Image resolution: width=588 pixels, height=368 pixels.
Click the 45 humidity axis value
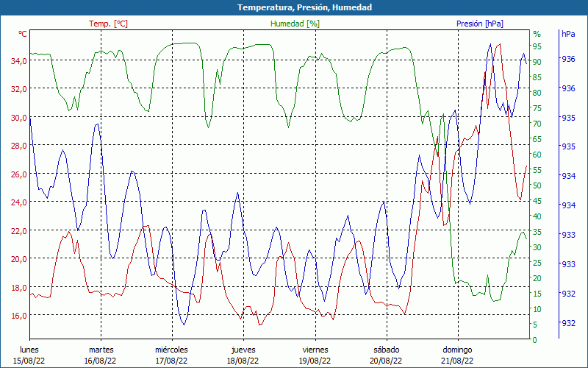click(537, 201)
